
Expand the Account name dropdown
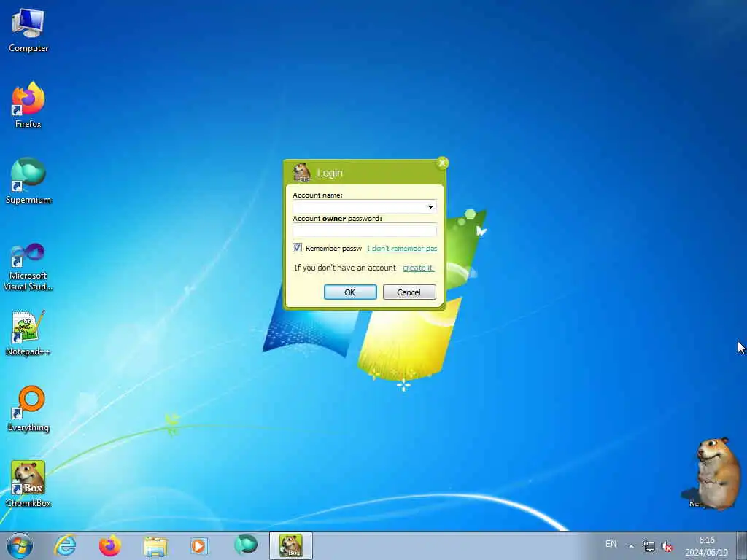(430, 206)
